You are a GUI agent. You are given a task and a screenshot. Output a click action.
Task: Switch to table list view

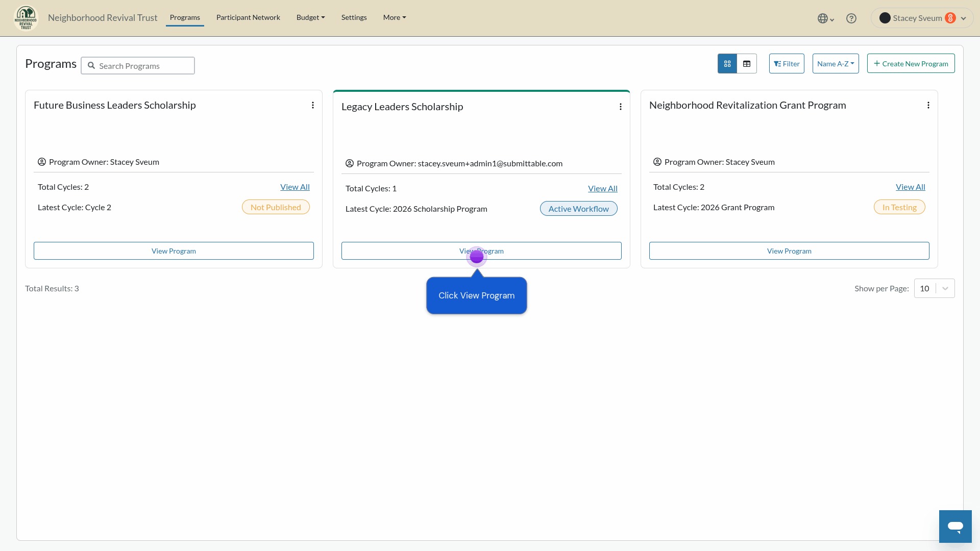click(747, 64)
